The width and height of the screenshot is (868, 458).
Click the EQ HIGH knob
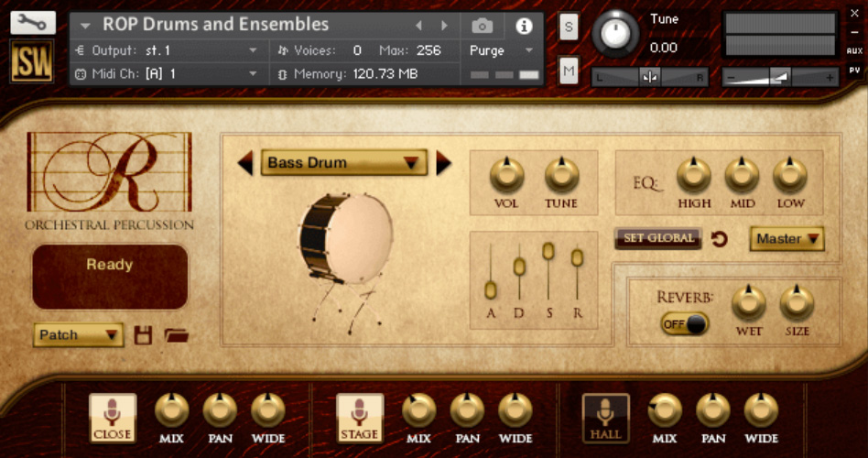click(694, 175)
